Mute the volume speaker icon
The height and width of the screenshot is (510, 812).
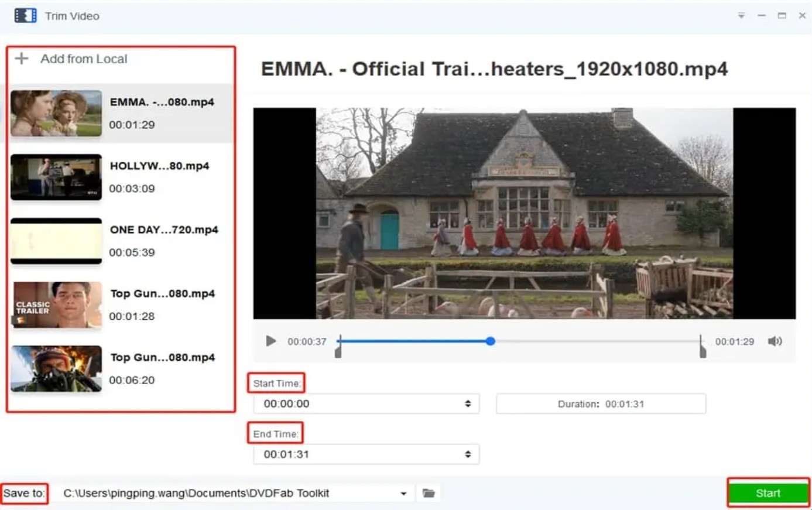pyautogui.click(x=775, y=341)
